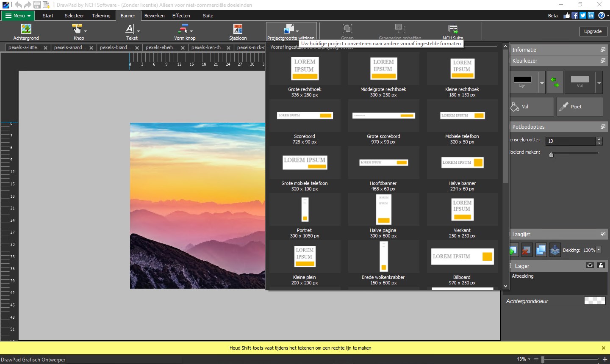Click the Upgrade button
Image resolution: width=610 pixels, height=364 pixels.
point(593,31)
